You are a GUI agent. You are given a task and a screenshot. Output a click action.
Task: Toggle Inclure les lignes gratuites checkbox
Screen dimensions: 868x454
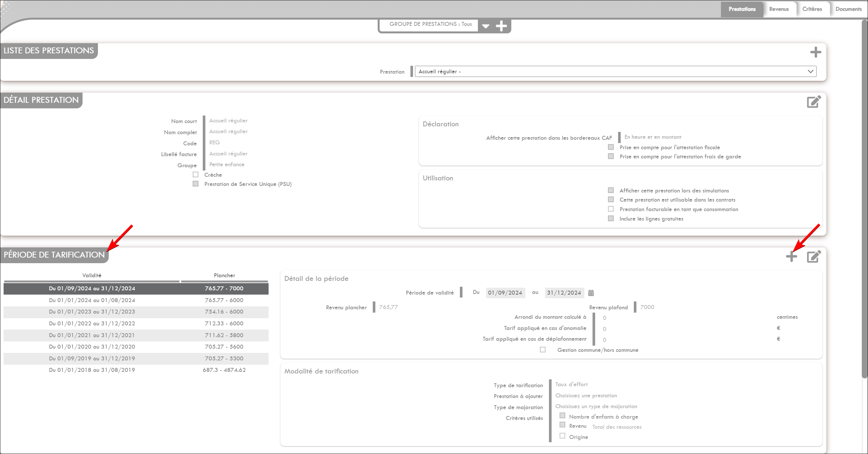[x=611, y=218]
